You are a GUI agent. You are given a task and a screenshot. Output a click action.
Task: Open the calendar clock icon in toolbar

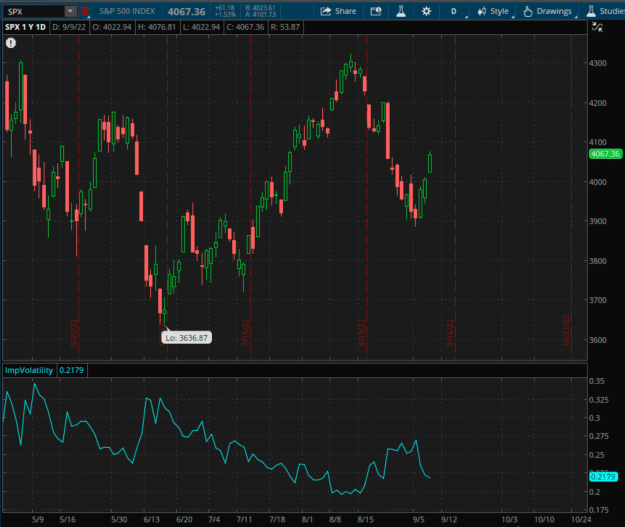point(375,11)
